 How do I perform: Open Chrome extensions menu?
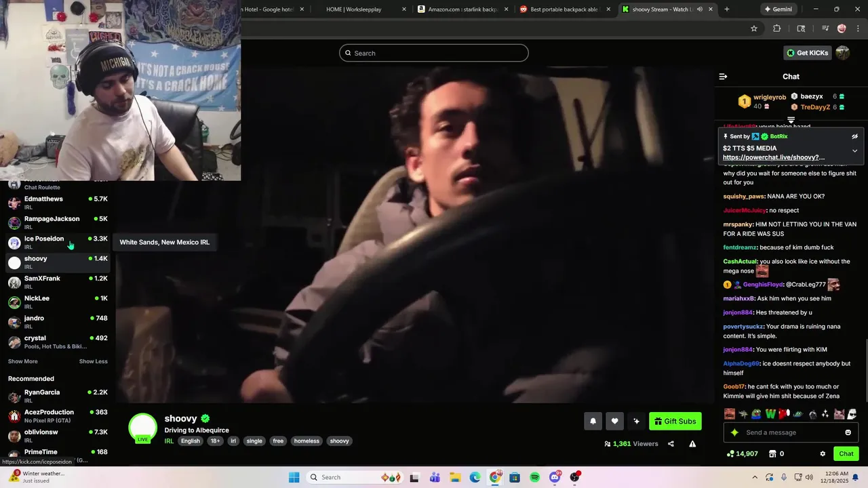(777, 28)
